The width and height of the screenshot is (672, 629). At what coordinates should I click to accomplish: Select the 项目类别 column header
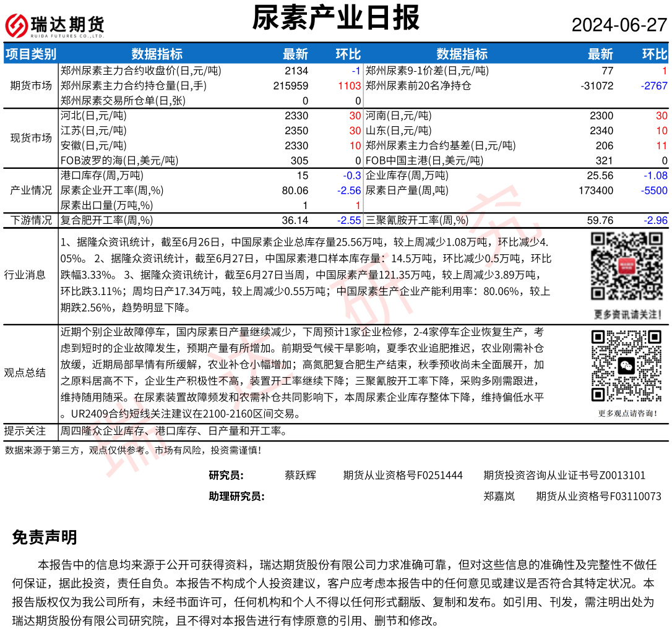click(31, 54)
